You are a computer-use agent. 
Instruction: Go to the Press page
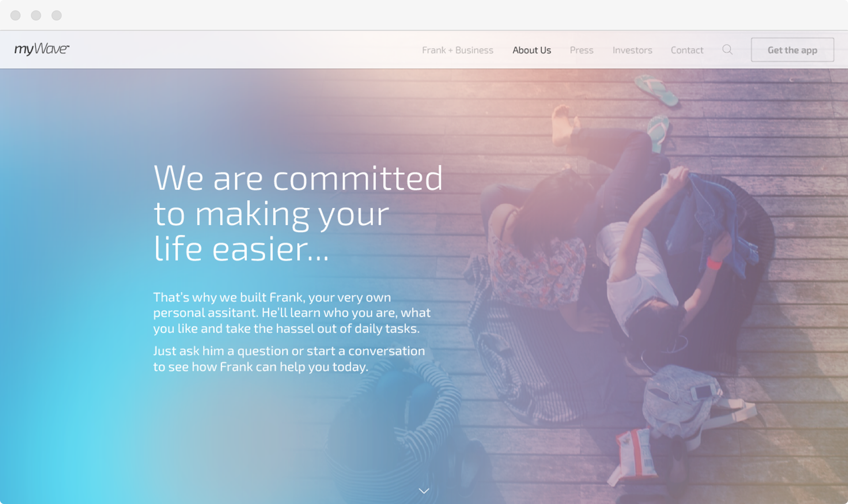(582, 50)
